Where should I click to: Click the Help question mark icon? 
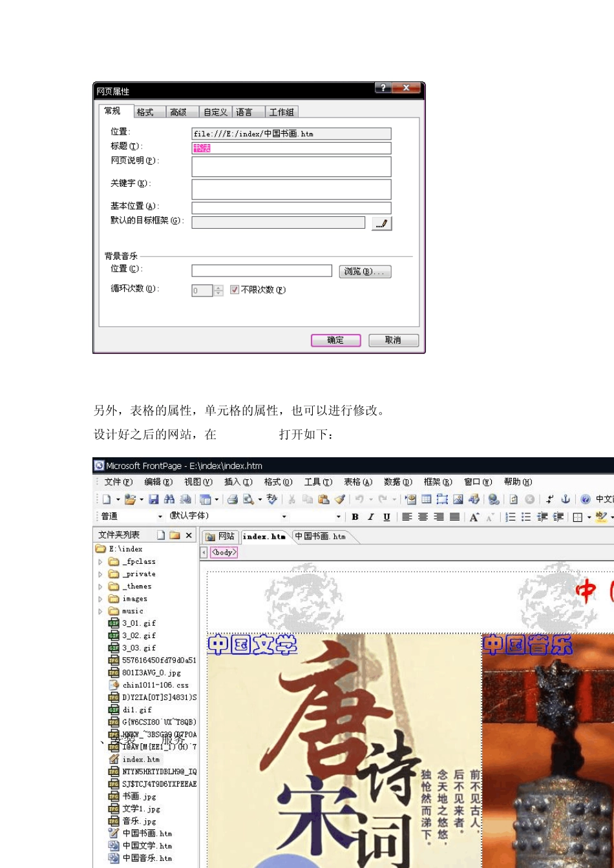coord(586,499)
